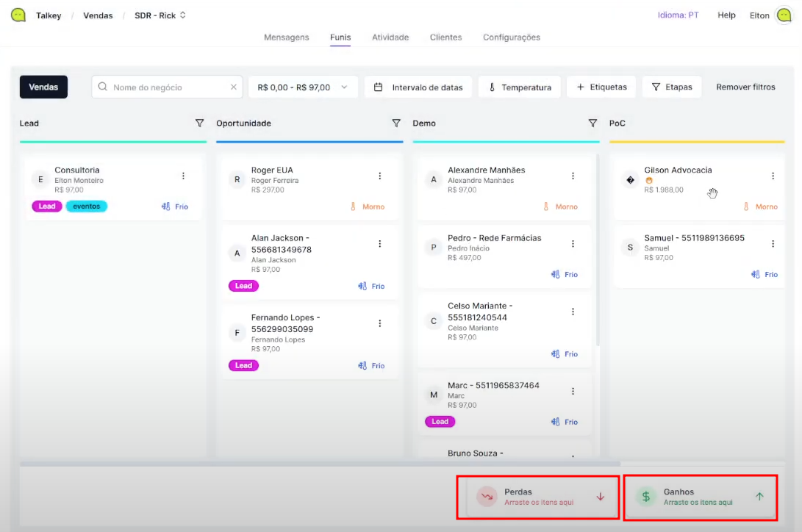
Task: Click filter icon on Oportunidade column
Action: coord(396,123)
